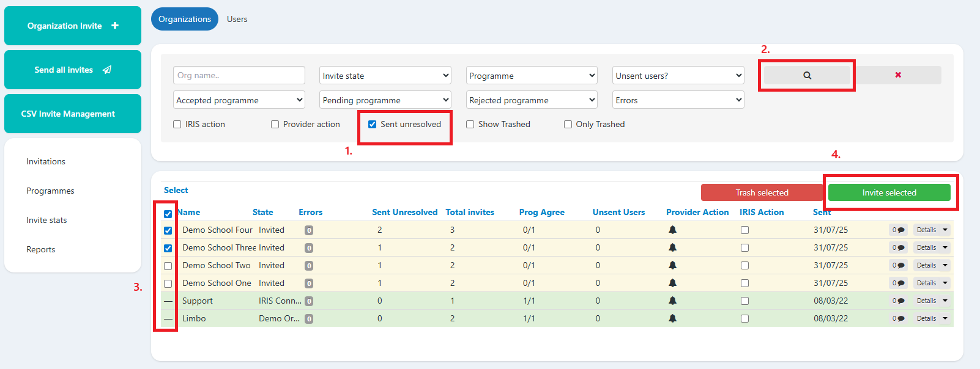Viewport: 980px width, 369px height.
Task: Click the CSV Invite Management button
Action: pos(73,114)
